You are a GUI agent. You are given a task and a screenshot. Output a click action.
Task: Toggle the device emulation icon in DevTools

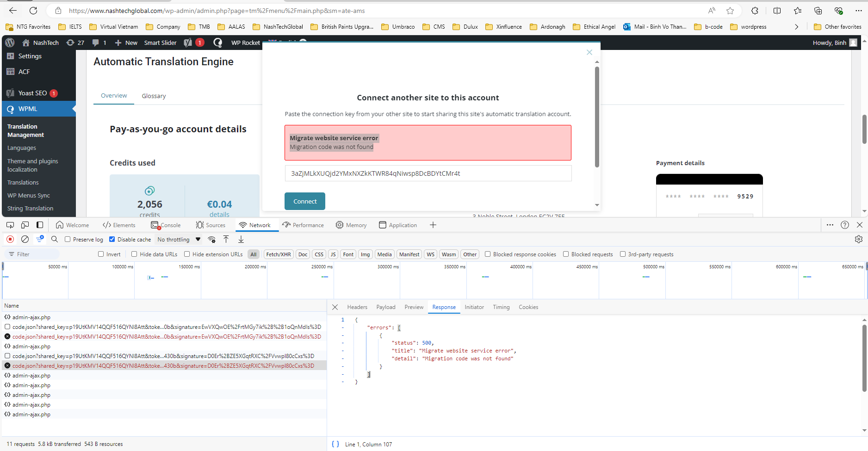pyautogui.click(x=25, y=225)
